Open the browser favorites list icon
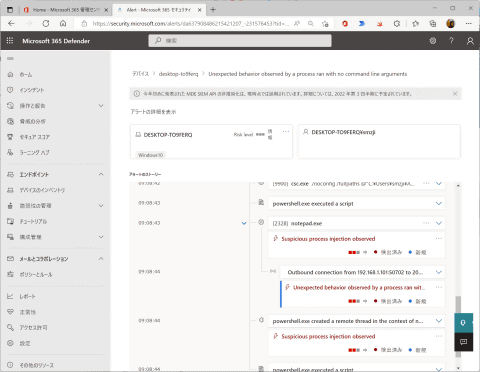 point(415,24)
